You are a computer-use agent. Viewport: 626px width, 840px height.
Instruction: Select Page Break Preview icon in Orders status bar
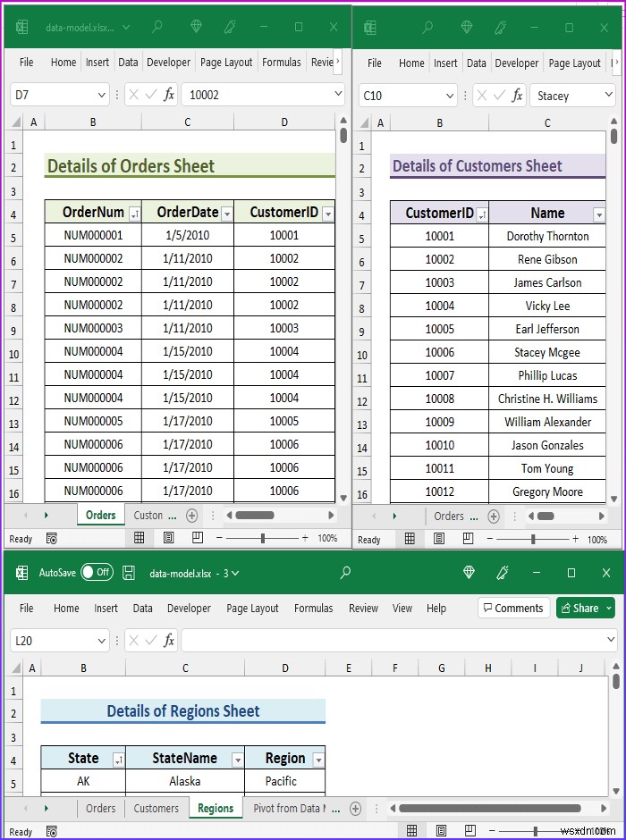[x=198, y=537]
